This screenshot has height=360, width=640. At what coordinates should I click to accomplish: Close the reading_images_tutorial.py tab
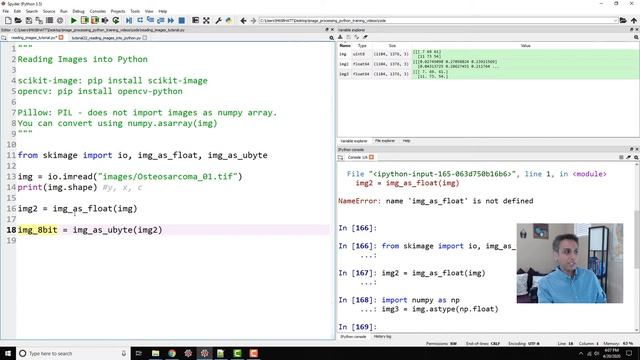(x=61, y=38)
